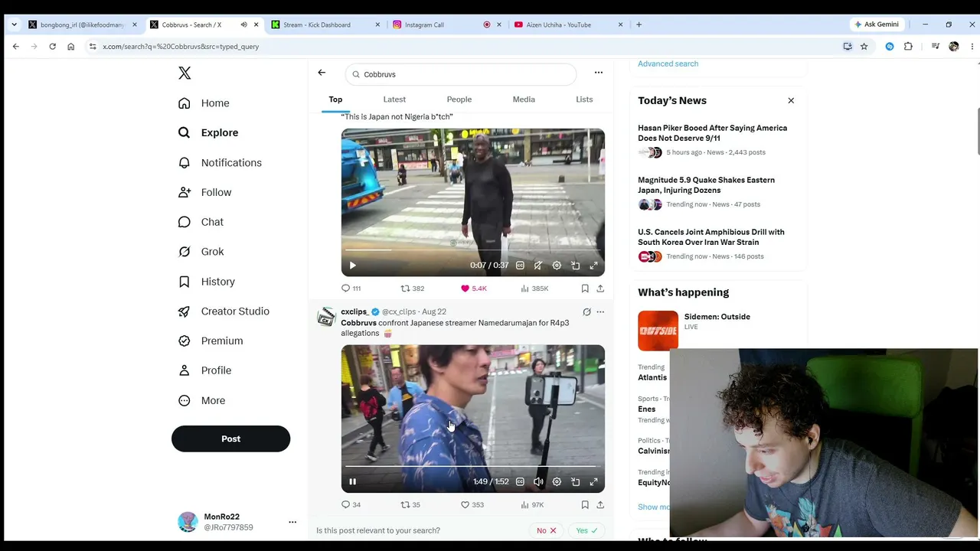Viewport: 980px width, 551px height.
Task: Open Notifications in the sidebar
Action: point(220,163)
